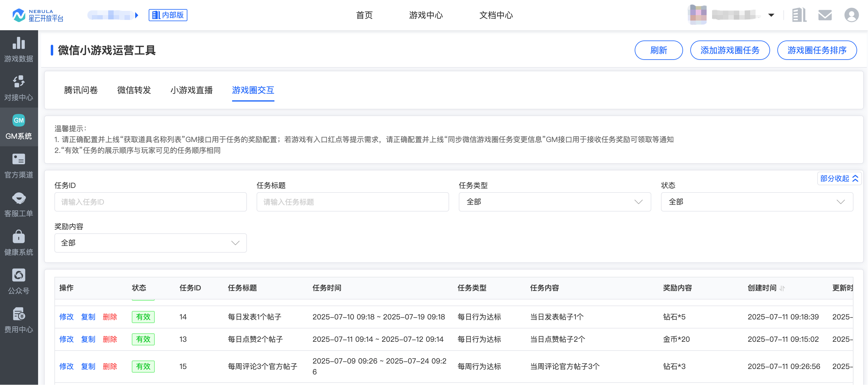This screenshot has width=868, height=385.
Task: Click 添加游戏圈任务 button
Action: pos(730,50)
